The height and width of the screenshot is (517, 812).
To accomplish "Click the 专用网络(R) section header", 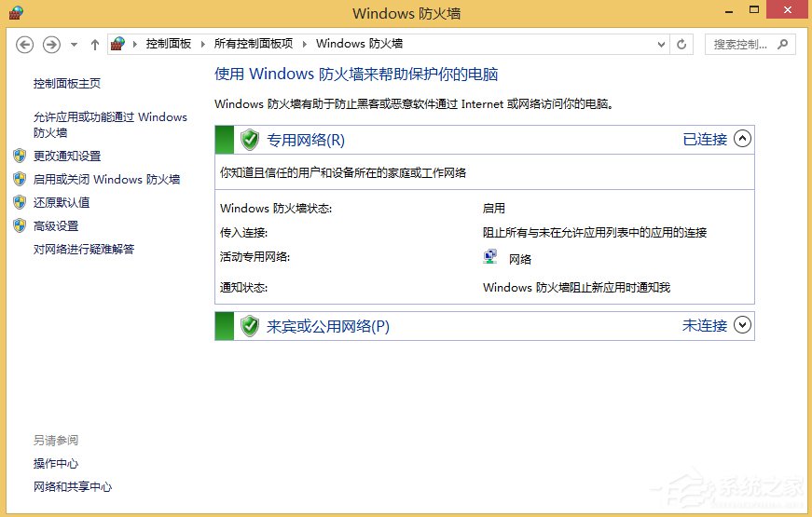I will coord(484,140).
